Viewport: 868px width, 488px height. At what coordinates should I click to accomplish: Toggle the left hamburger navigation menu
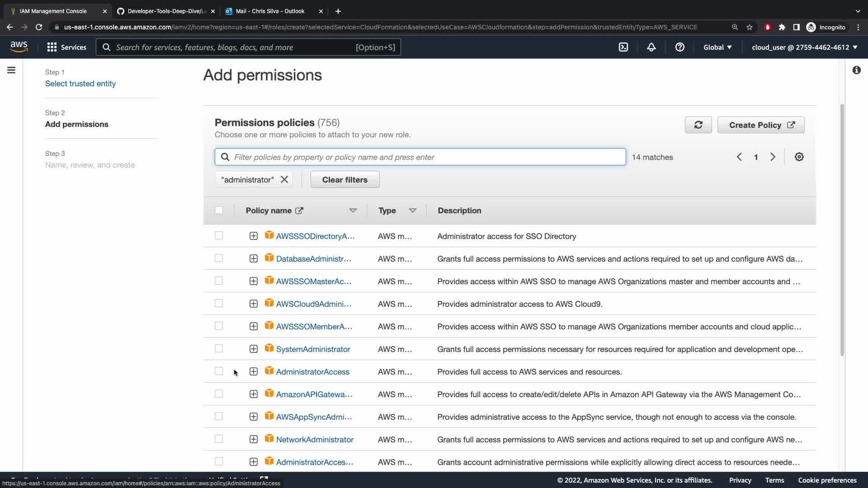[11, 70]
